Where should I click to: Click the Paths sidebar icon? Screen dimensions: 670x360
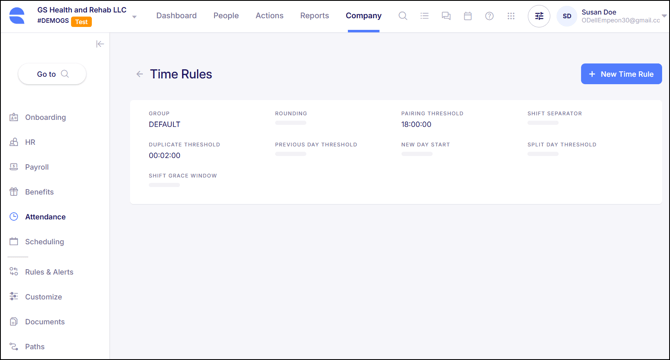click(14, 346)
